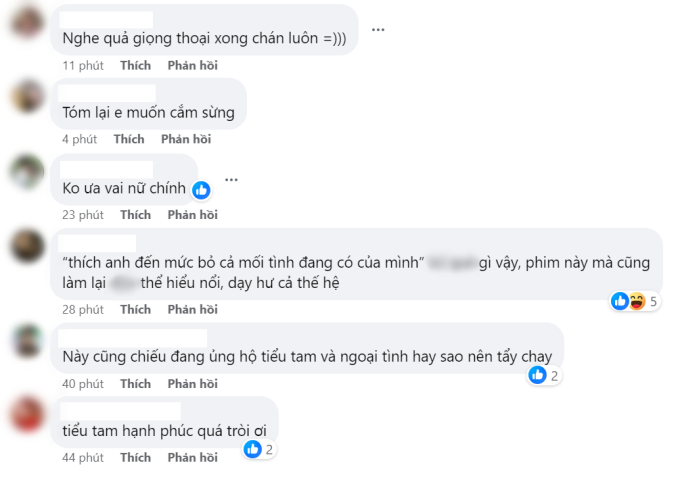Click Phản hồi under the 28 phút comment

click(192, 309)
